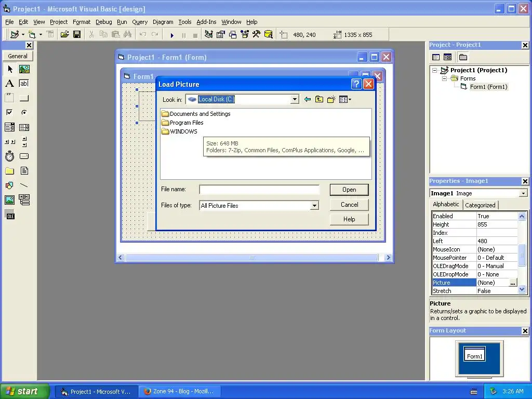
Task: Expand the Files of type dropdown
Action: pyautogui.click(x=314, y=206)
